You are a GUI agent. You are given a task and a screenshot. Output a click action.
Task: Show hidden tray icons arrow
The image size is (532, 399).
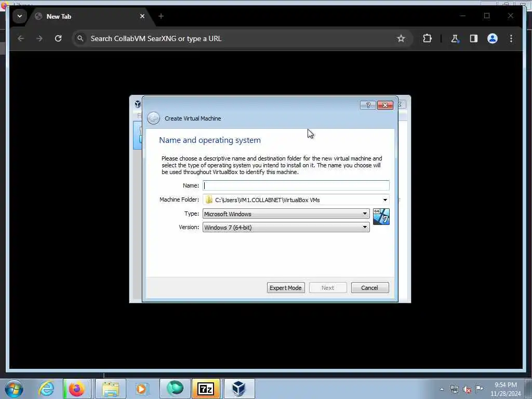(x=442, y=389)
